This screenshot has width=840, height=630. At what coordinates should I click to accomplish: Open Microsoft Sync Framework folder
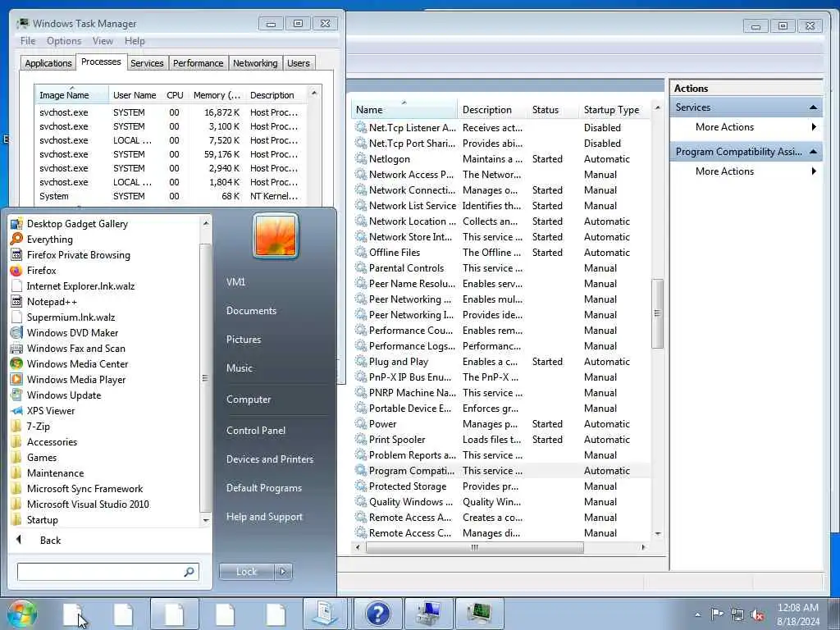click(84, 489)
